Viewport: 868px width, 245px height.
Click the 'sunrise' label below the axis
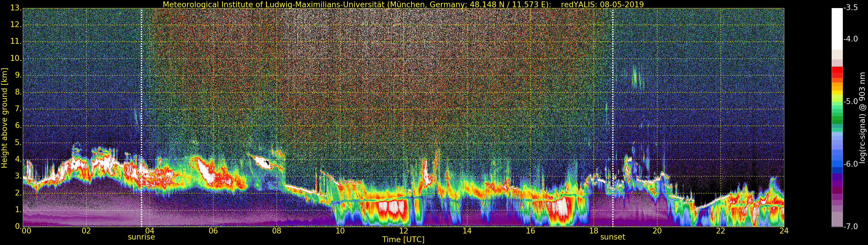coord(141,237)
